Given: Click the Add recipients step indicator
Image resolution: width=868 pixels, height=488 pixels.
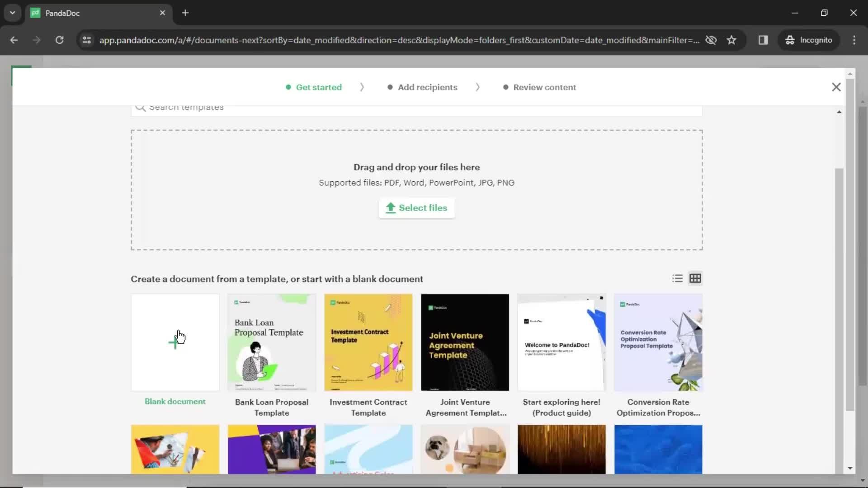Looking at the screenshot, I should [x=428, y=87].
